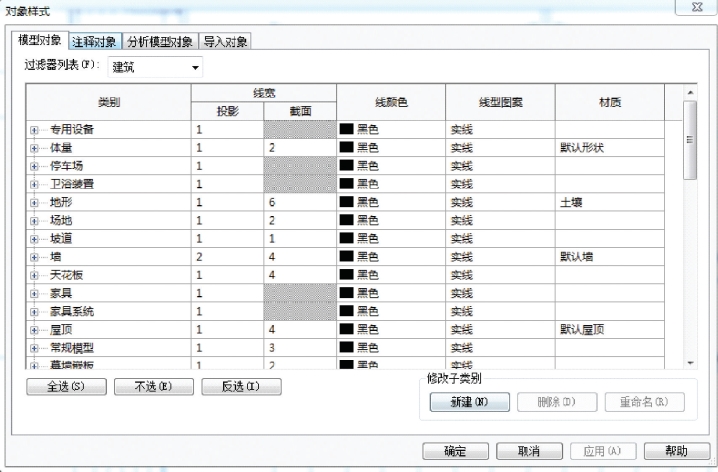Select the 截面 line width cell for 地形
The width and height of the screenshot is (718, 472).
(x=300, y=202)
